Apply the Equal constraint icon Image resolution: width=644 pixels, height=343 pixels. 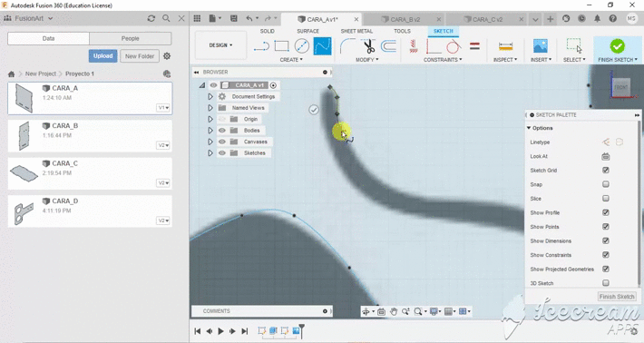[x=474, y=46]
